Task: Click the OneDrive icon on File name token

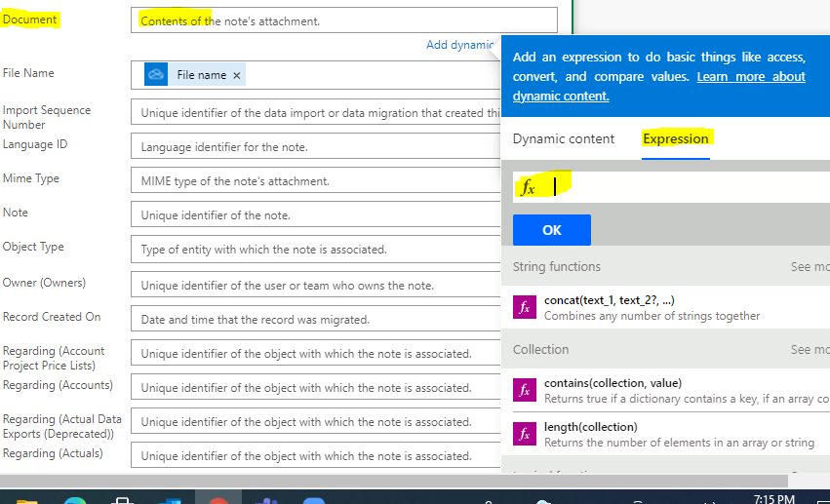Action: click(156, 74)
